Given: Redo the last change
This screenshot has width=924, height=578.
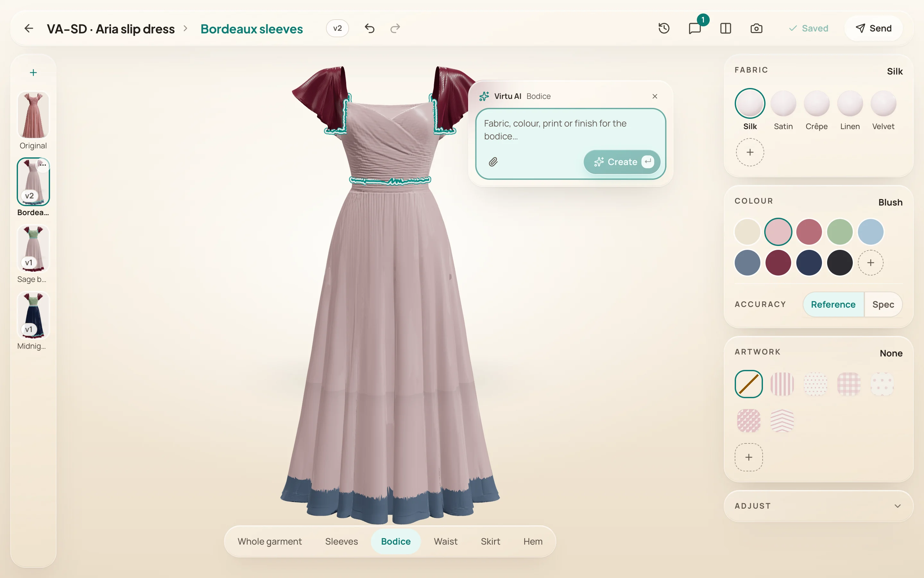Looking at the screenshot, I should click(395, 28).
